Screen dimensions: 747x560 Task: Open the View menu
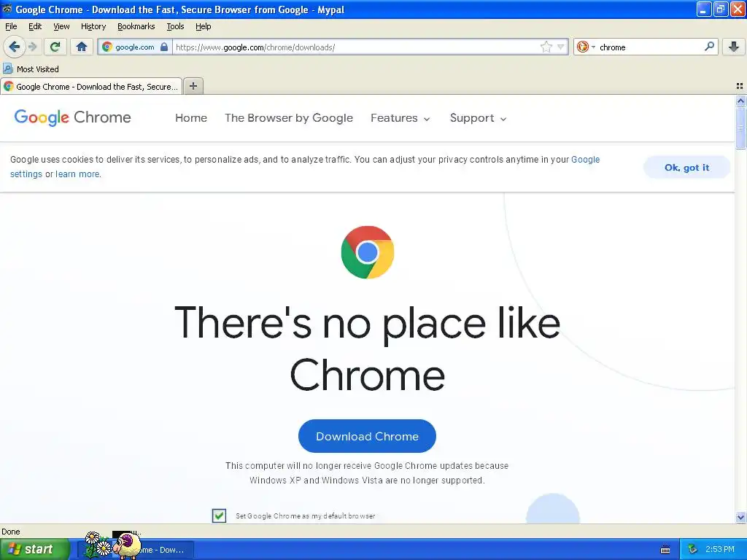coord(61,26)
